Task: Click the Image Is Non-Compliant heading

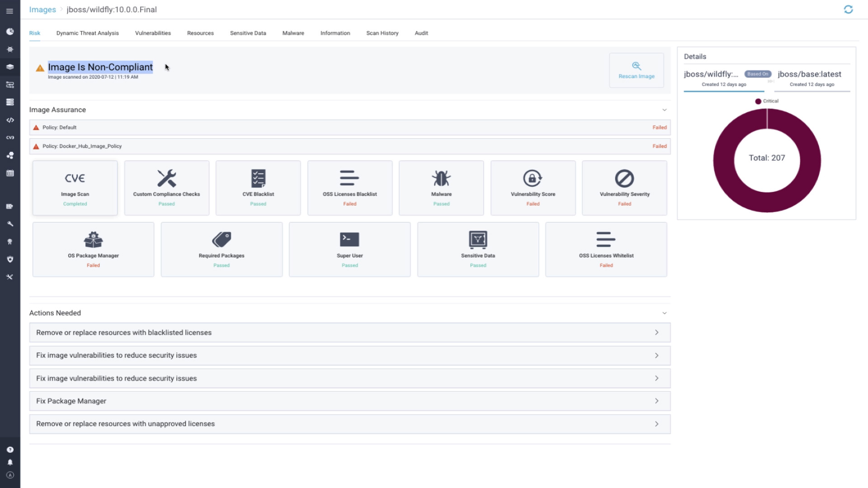Action: click(x=100, y=67)
